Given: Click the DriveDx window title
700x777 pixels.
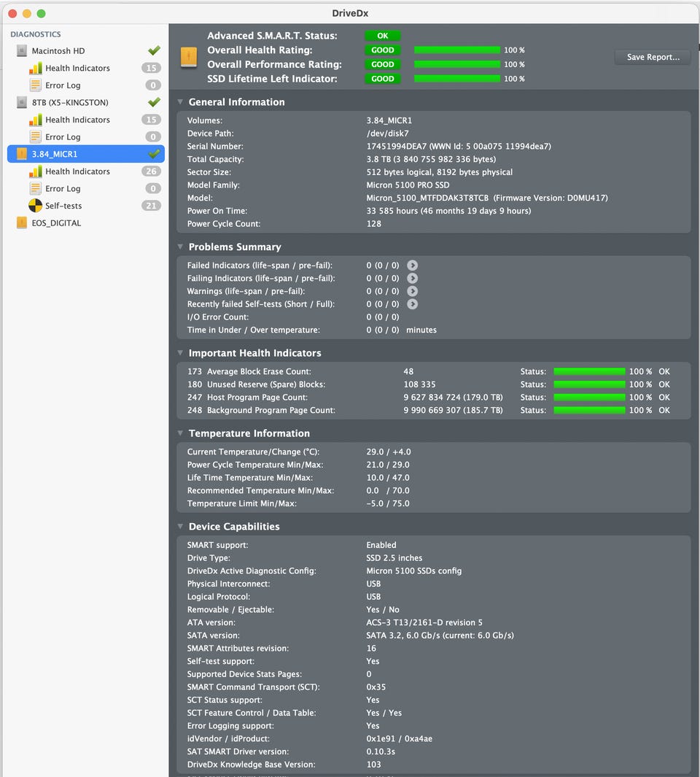Looking at the screenshot, I should (350, 13).
